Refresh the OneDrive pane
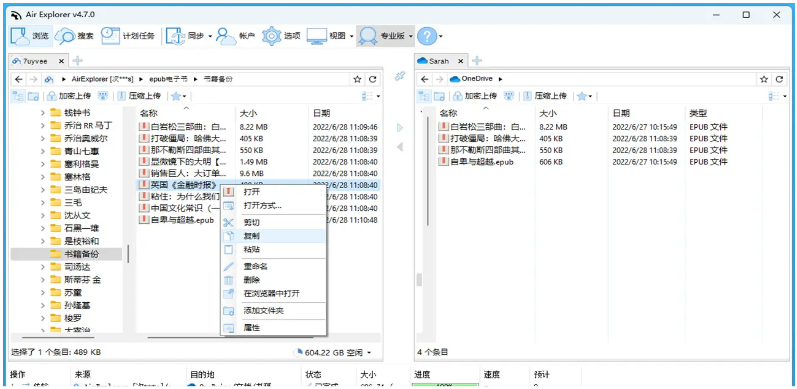The height and width of the screenshot is (389, 797). click(x=779, y=79)
